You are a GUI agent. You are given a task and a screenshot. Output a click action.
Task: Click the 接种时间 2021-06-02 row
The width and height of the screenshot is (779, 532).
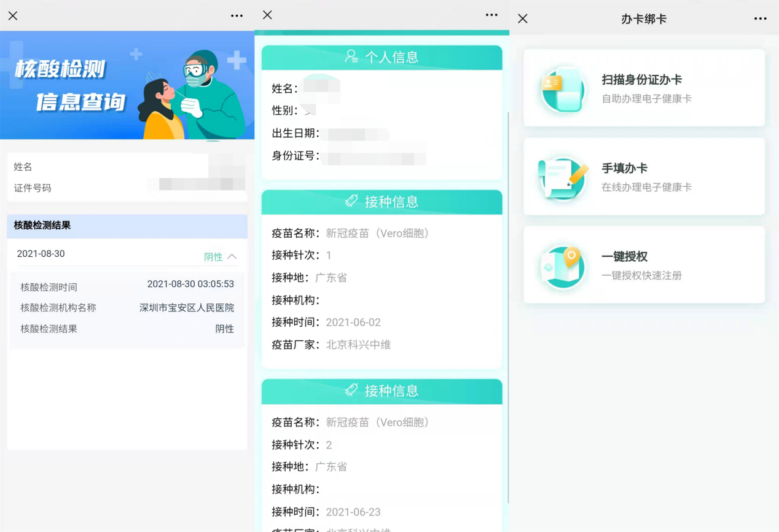point(382,322)
